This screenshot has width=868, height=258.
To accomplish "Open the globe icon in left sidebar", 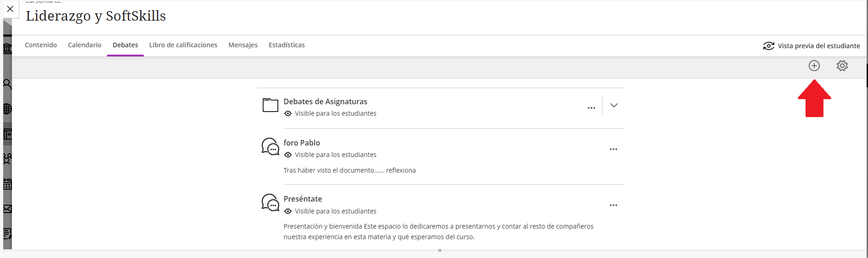I will click(7, 109).
